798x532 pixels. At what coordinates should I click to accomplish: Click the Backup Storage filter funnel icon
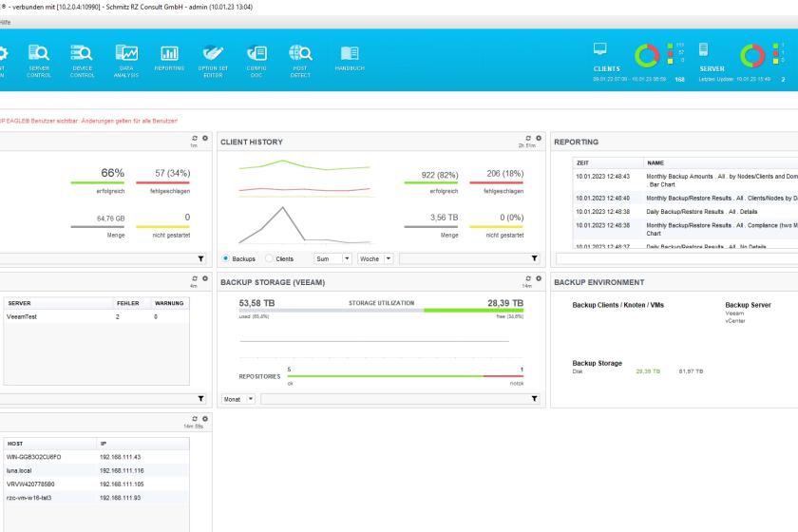(534, 399)
